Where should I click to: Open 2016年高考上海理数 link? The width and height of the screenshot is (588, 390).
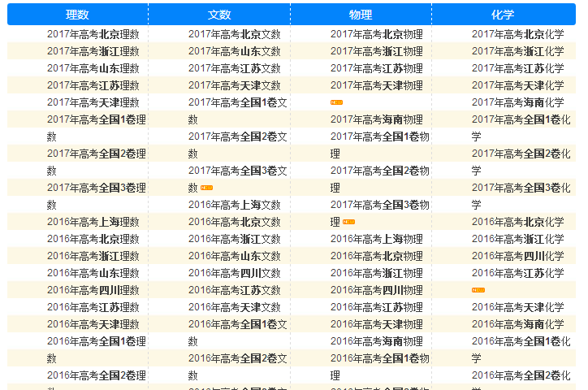[93, 222]
